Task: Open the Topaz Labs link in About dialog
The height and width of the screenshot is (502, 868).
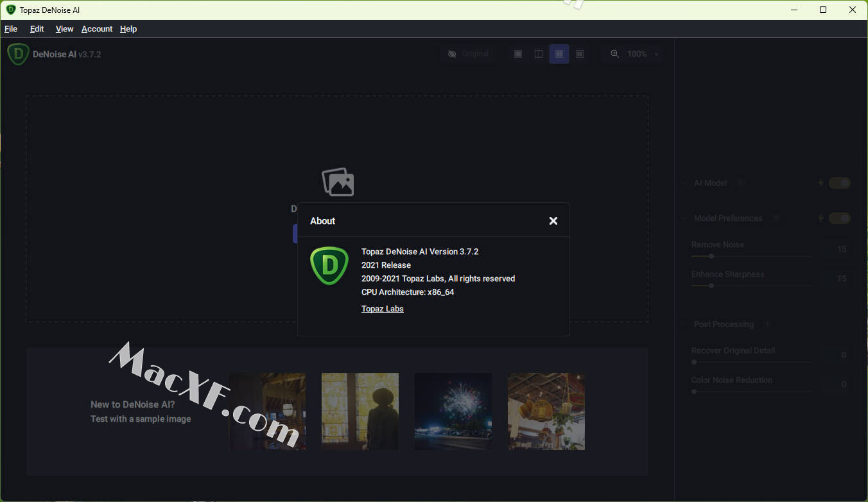Action: [383, 309]
